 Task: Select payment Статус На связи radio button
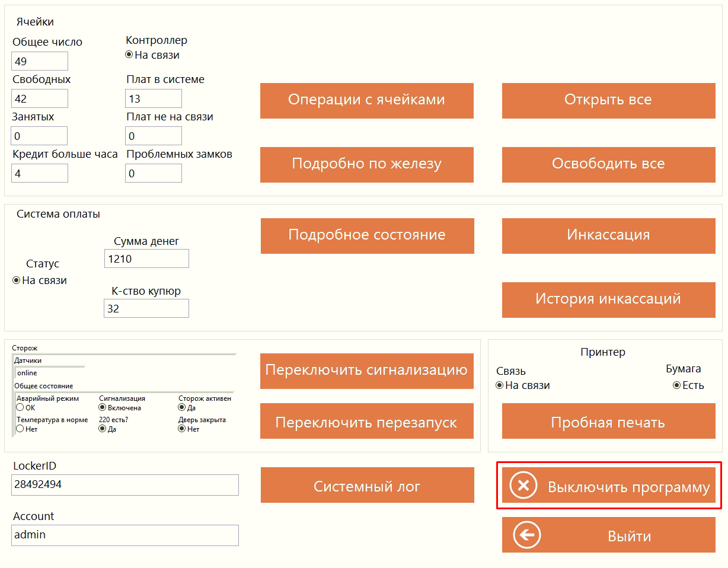(17, 280)
